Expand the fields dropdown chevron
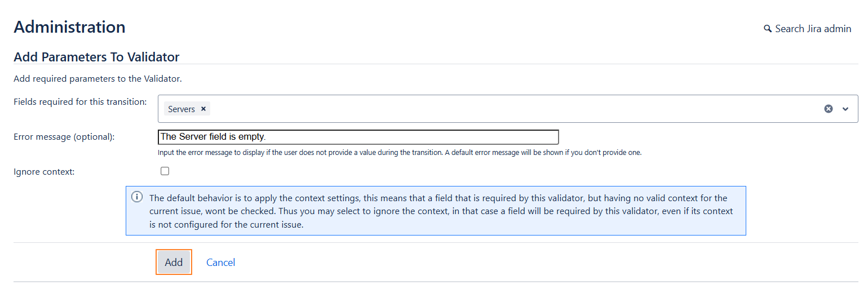868x302 pixels. [x=845, y=109]
